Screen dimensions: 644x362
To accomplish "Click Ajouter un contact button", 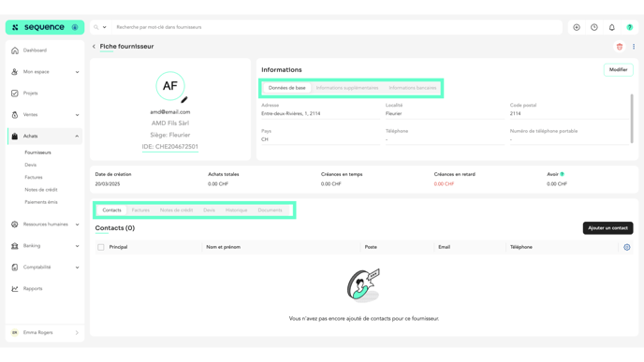I will point(607,228).
